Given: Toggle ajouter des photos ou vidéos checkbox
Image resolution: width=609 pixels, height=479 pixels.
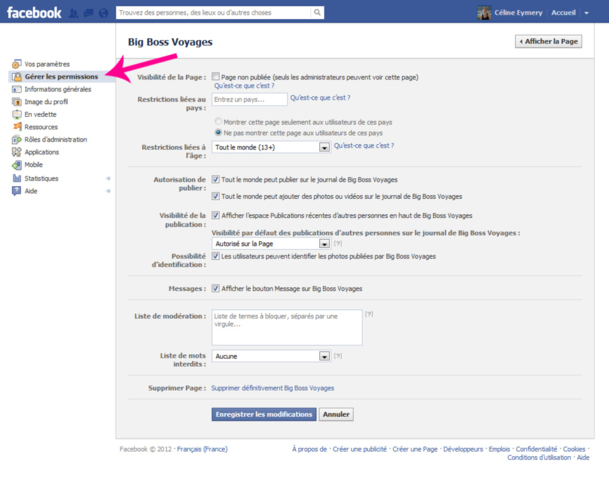Looking at the screenshot, I should pyautogui.click(x=216, y=196).
